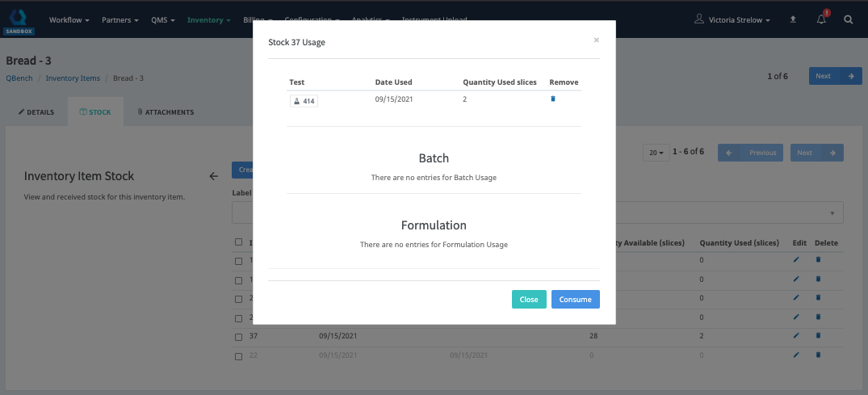This screenshot has width=868, height=395.
Task: Open the page size 20 dropdown
Action: pyautogui.click(x=655, y=153)
